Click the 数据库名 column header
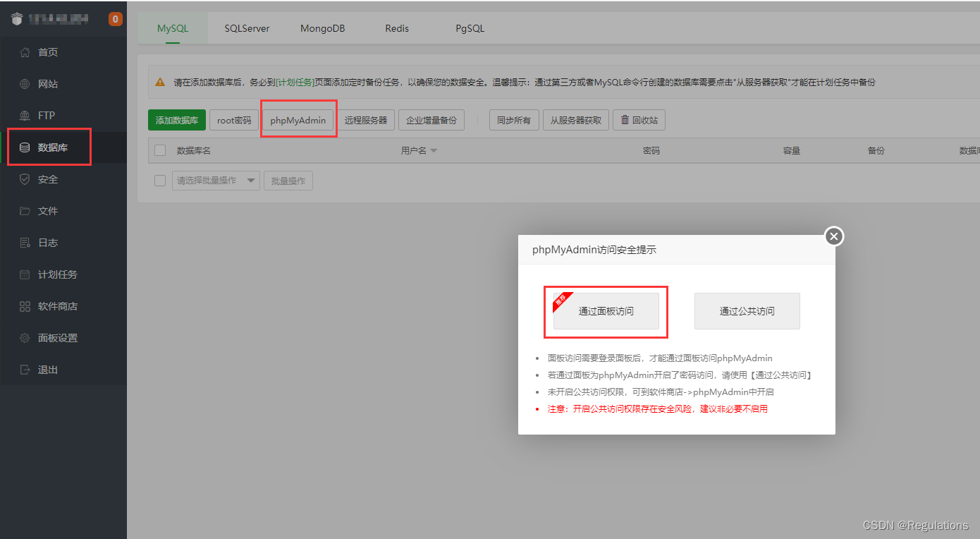The height and width of the screenshot is (539, 980). [x=194, y=151]
